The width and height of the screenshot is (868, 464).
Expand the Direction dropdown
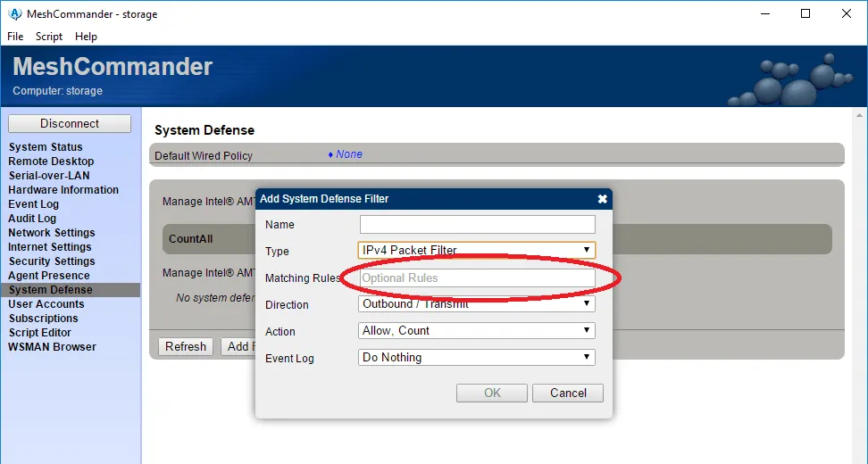click(477, 303)
